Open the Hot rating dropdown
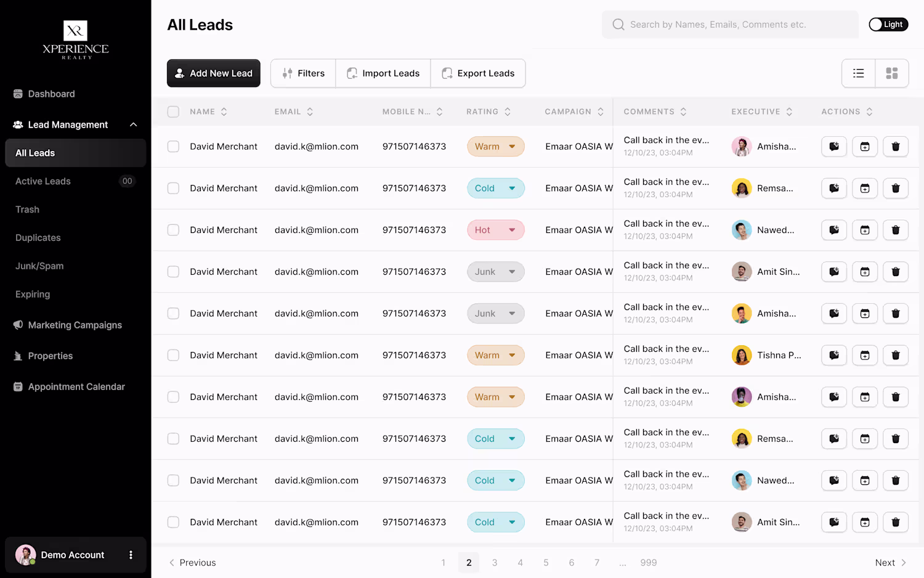 496,230
